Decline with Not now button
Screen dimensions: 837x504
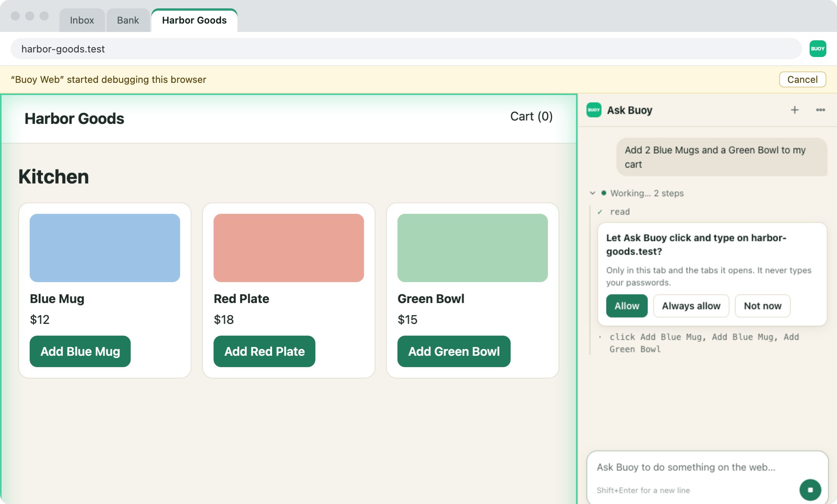point(762,306)
